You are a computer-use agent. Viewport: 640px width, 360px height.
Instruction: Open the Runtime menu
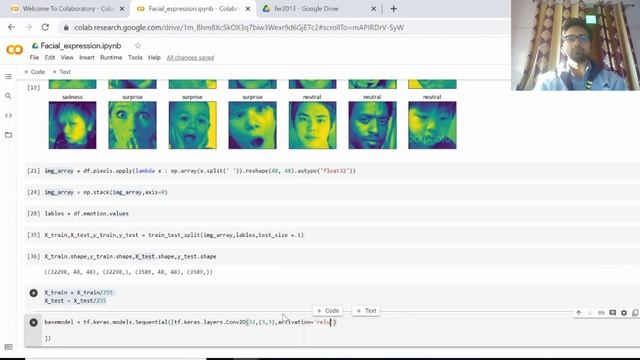[x=111, y=58]
